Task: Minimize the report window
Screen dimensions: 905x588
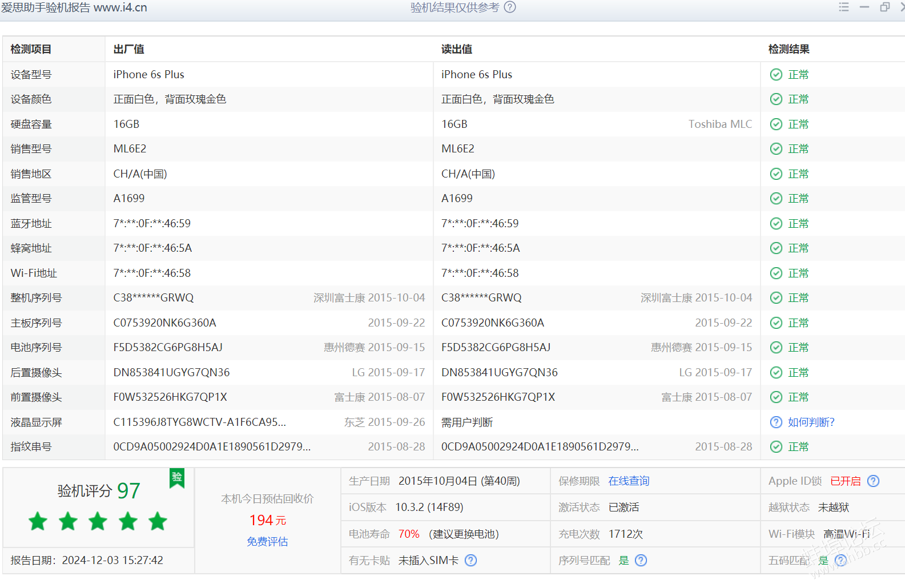Action: 864,7
